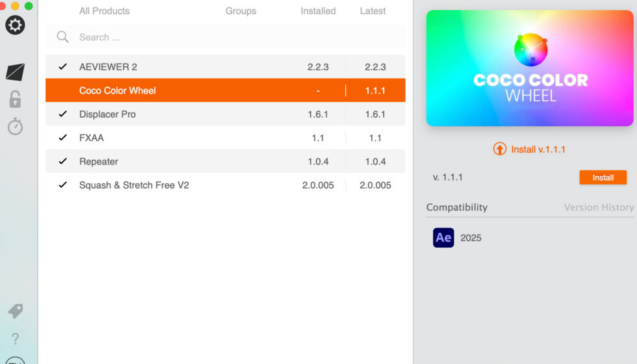The image size is (637, 364).
Task: Toggle the AEVIEWER 2 checkmark
Action: pos(62,66)
